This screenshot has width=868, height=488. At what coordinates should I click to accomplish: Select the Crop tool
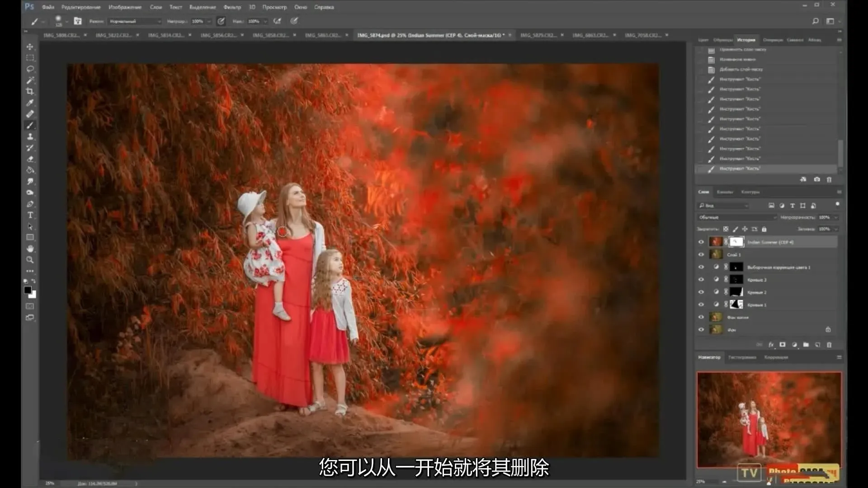pyautogui.click(x=30, y=91)
